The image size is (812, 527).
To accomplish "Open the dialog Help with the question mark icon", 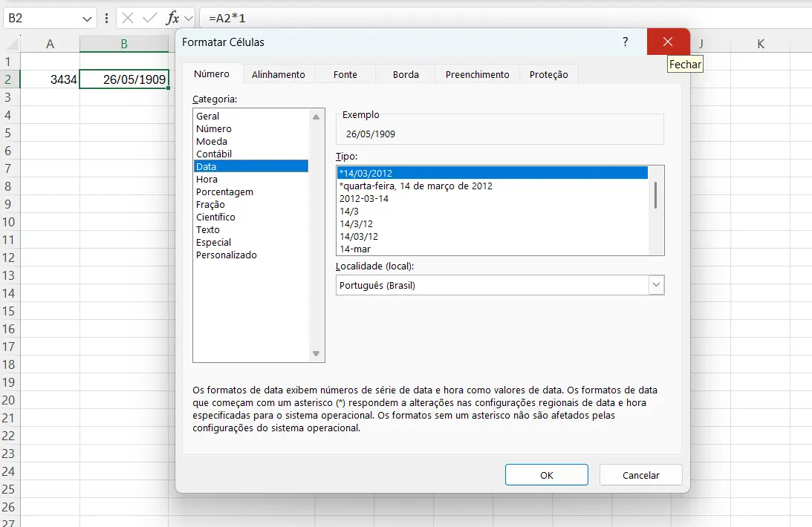I will tap(625, 42).
